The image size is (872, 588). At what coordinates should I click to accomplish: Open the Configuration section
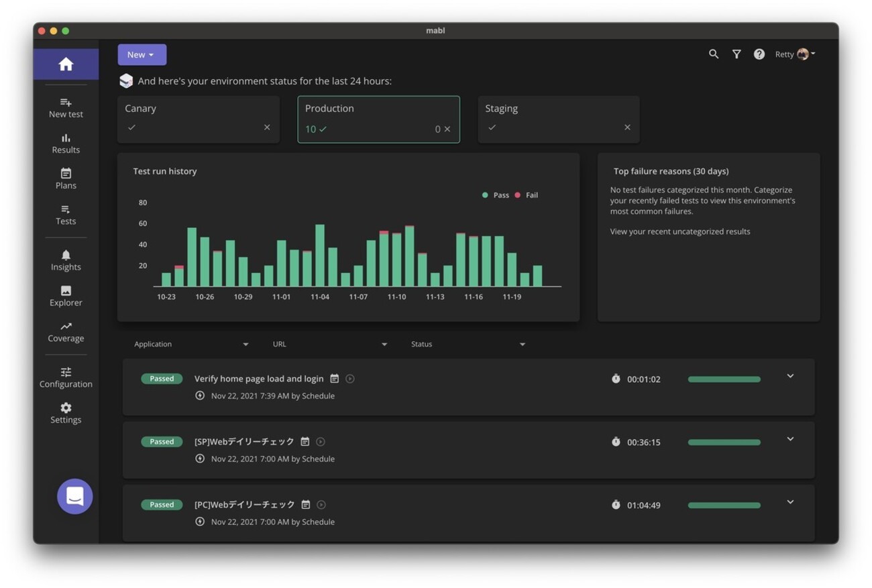66,377
